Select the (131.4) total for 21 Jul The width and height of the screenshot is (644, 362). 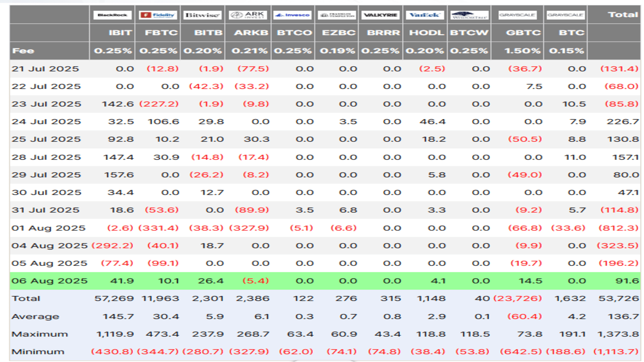pyautogui.click(x=619, y=69)
